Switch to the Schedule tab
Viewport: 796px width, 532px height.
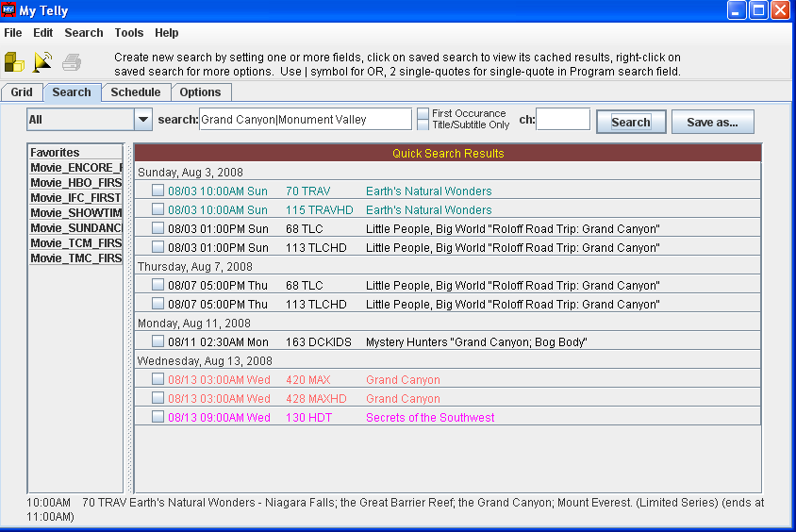click(136, 92)
